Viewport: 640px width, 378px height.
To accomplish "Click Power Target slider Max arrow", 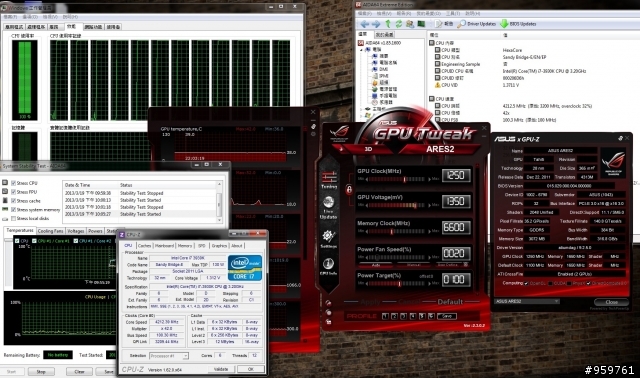I will pyautogui.click(x=429, y=283).
